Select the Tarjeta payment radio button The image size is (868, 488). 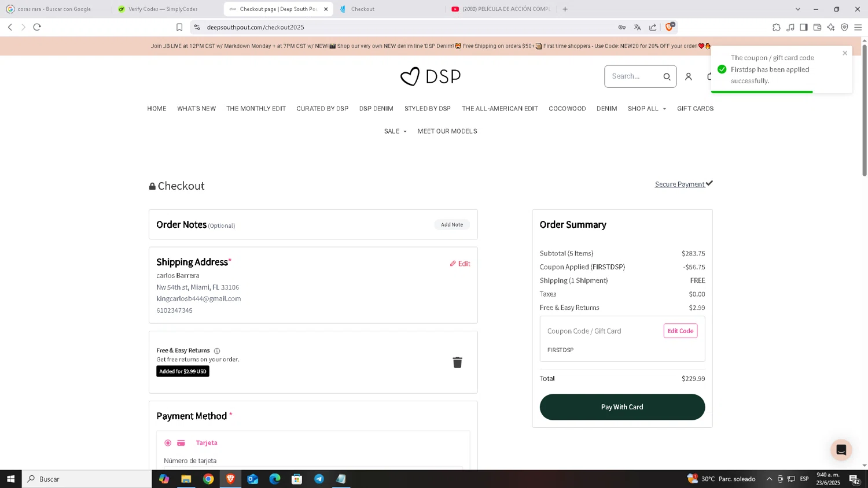click(168, 443)
